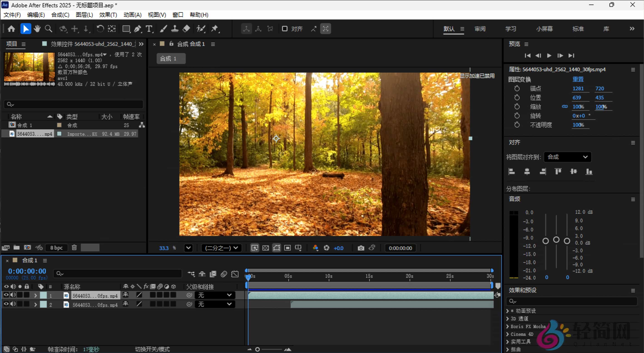
Task: Activate the Zoom tool
Action: pos(48,29)
